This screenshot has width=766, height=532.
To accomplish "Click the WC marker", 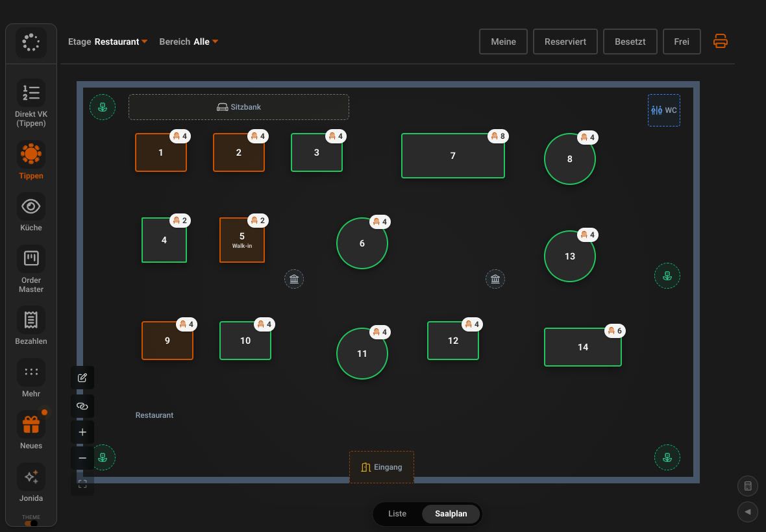I will pyautogui.click(x=664, y=110).
